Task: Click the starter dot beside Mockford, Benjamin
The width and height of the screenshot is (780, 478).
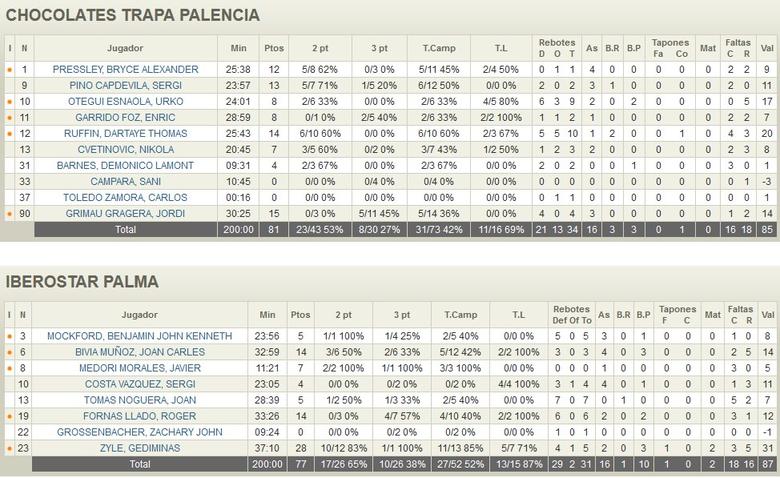Action: point(10,336)
